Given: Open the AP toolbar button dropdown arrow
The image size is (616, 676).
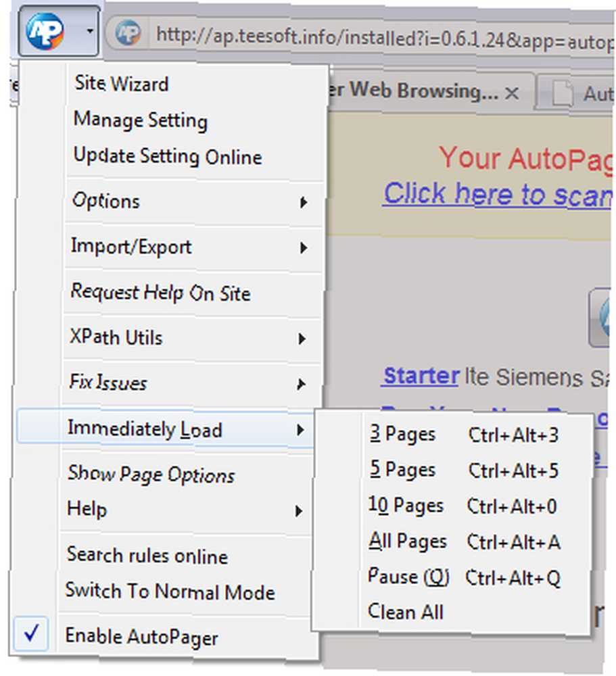Looking at the screenshot, I should click(90, 31).
